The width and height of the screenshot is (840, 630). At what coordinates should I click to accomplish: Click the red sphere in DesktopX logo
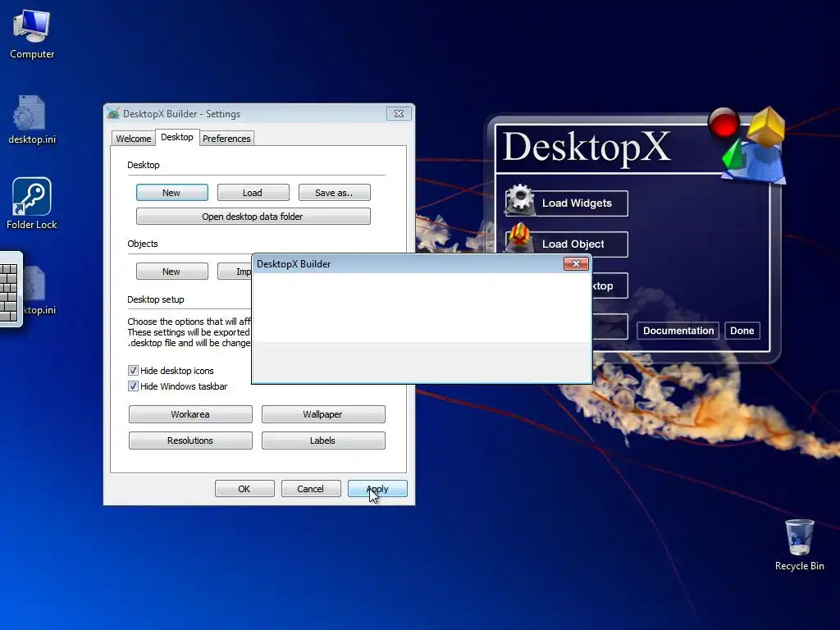(x=724, y=123)
